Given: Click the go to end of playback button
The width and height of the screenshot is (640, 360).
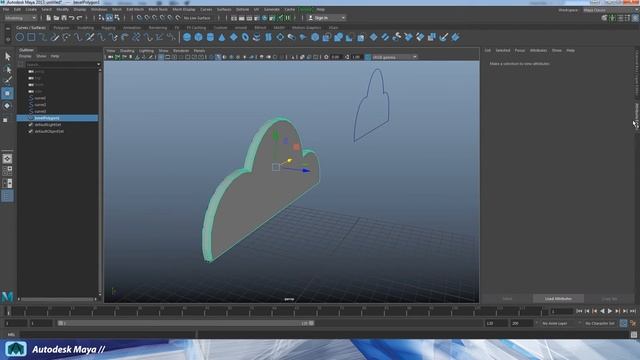Looking at the screenshot, I should pyautogui.click(x=633, y=311).
